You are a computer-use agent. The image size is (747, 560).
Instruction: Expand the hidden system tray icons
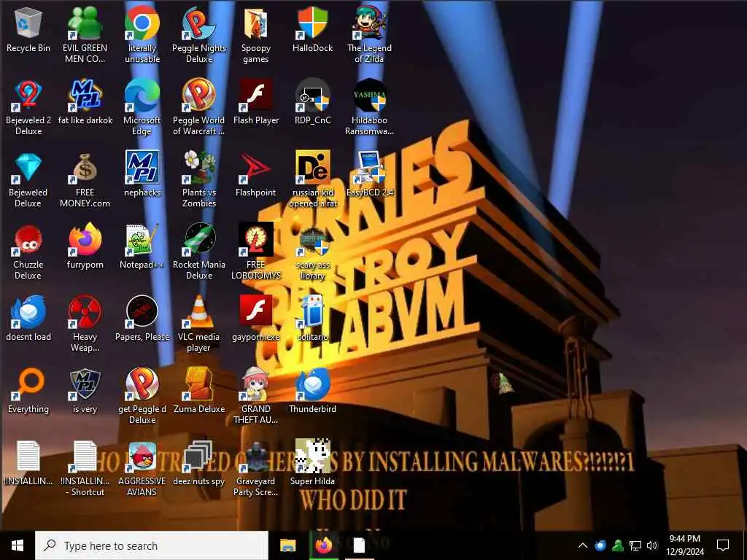click(x=583, y=545)
